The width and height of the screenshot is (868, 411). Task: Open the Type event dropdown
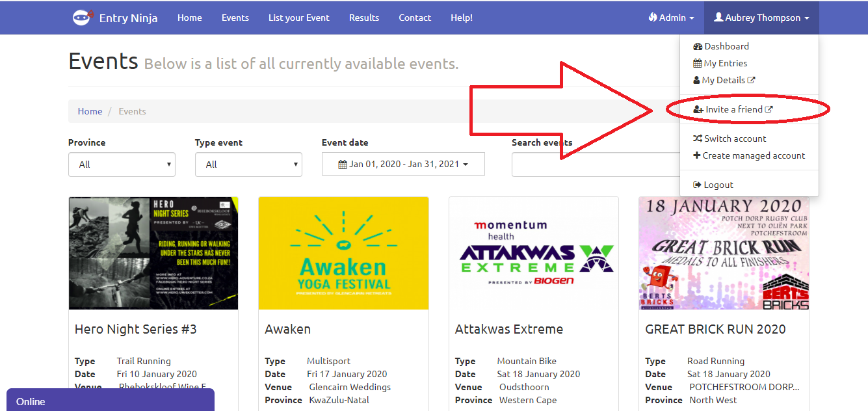[248, 165]
